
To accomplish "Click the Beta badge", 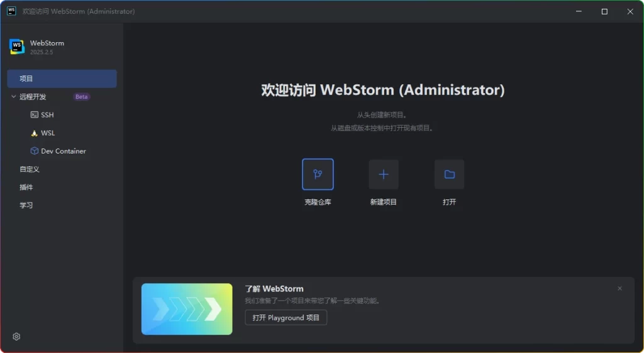I will coord(81,96).
